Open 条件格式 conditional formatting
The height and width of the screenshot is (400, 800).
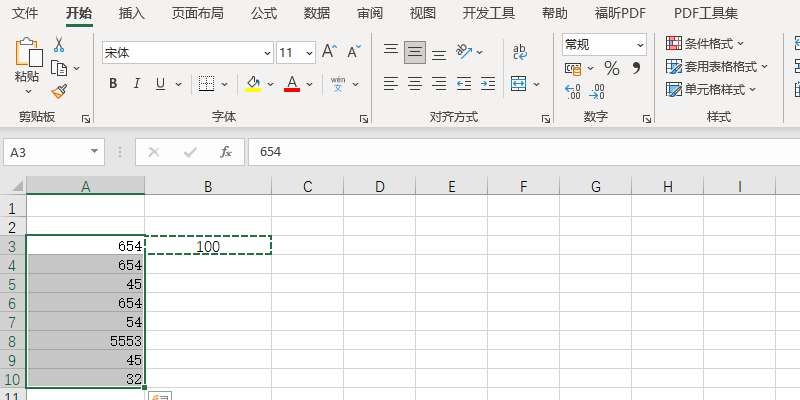click(705, 44)
